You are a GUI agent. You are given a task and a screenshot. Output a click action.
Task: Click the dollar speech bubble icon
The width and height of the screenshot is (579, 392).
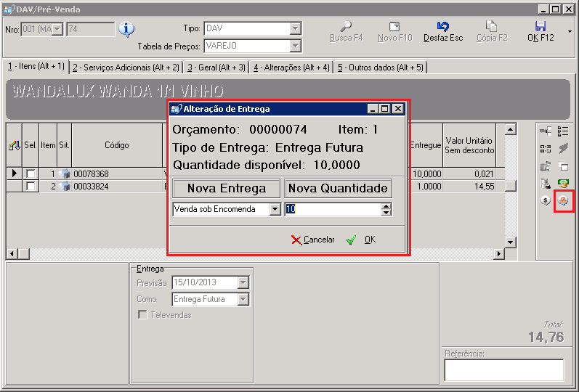(546, 201)
